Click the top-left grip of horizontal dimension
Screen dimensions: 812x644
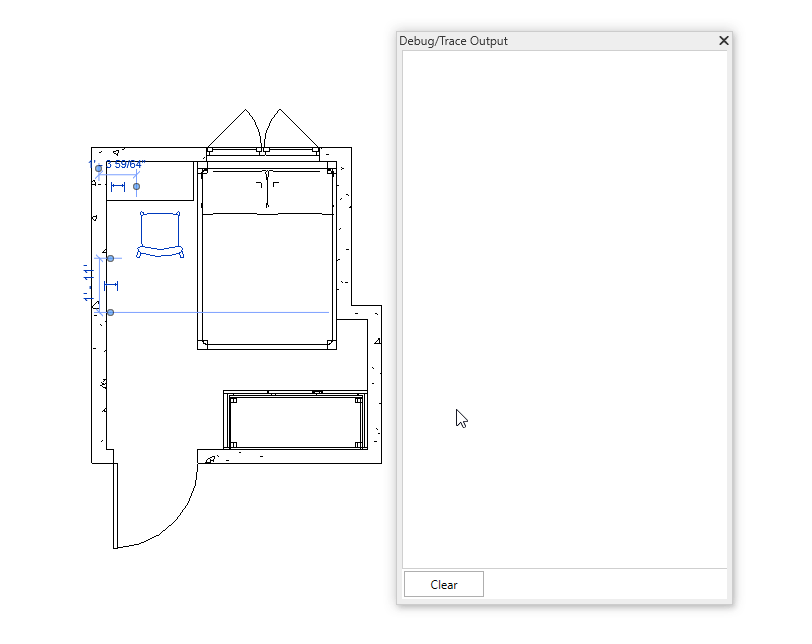[x=98, y=169]
